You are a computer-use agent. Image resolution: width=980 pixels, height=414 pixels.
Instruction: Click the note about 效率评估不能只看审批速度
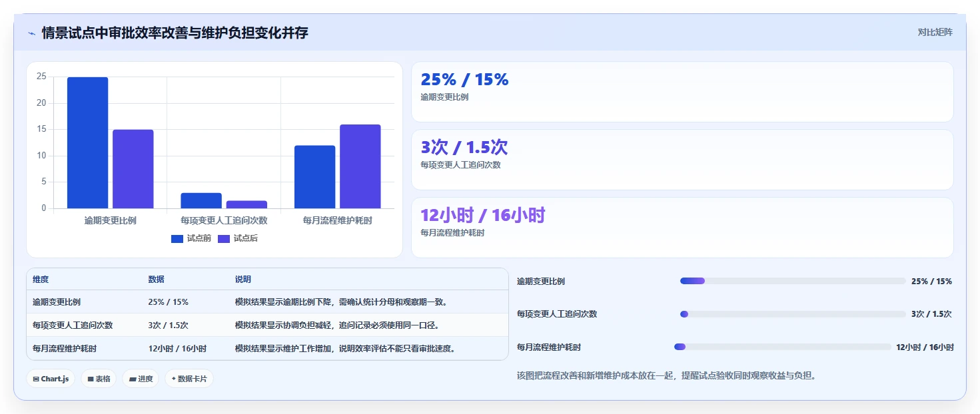point(346,349)
